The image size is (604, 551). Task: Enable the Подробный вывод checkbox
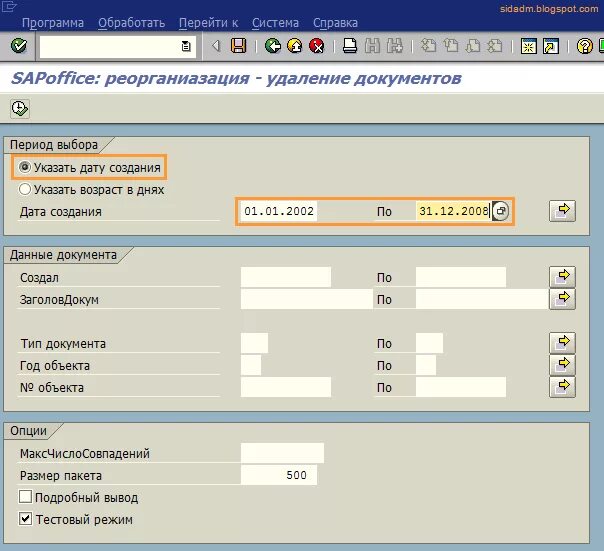(x=25, y=497)
